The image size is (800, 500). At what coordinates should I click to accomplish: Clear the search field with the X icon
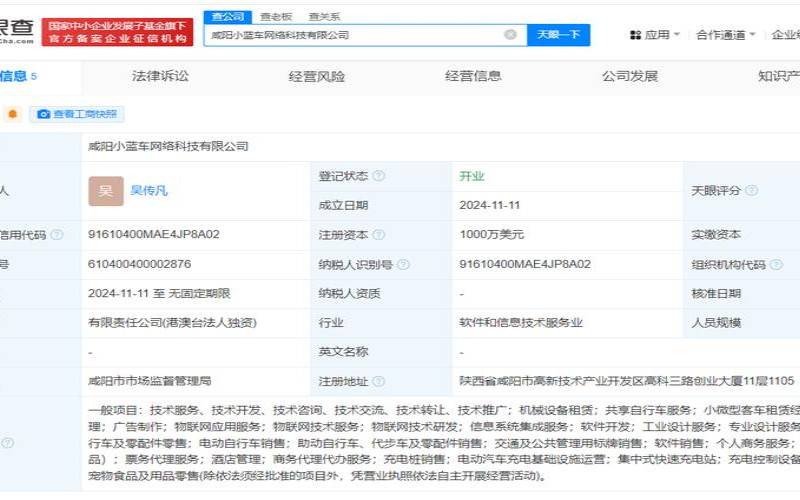(510, 34)
